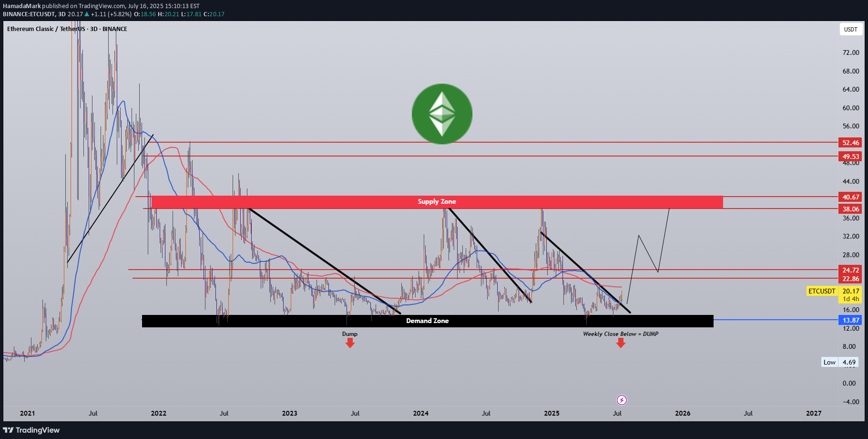Click the BINANCE:ETCUSDT, 3D header text
The height and width of the screenshot is (439, 868).
click(34, 14)
